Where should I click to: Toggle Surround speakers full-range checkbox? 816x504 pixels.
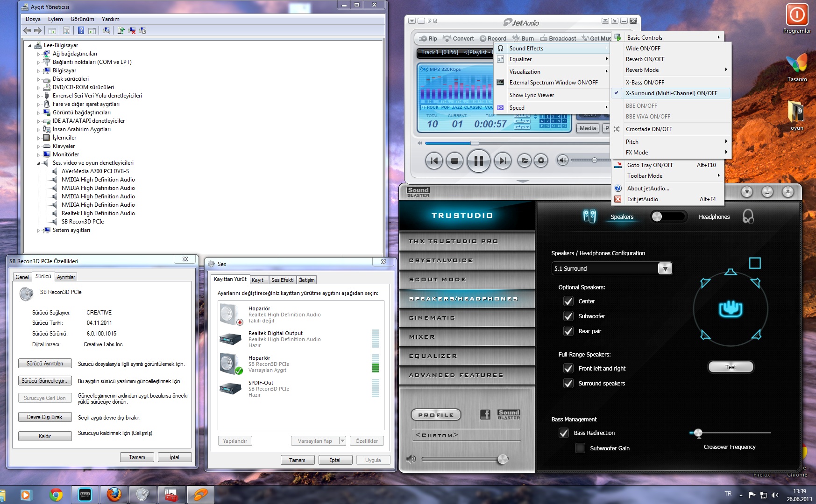click(568, 384)
